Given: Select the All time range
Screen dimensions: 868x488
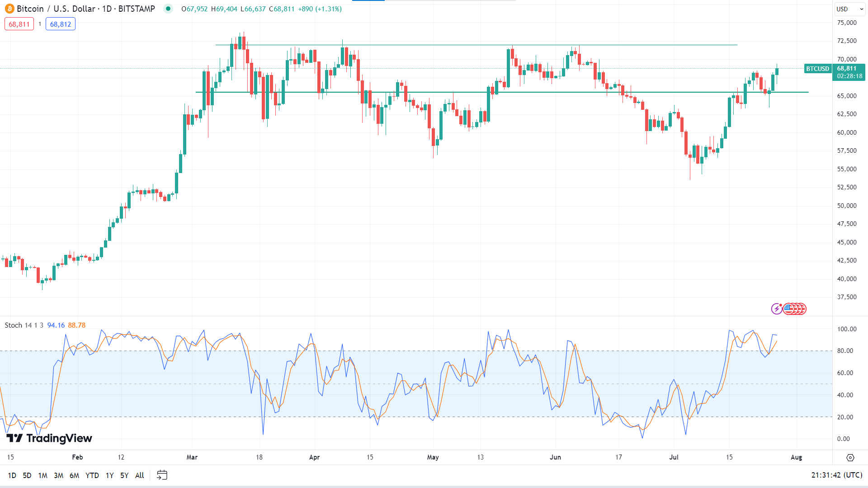Looking at the screenshot, I should [140, 475].
